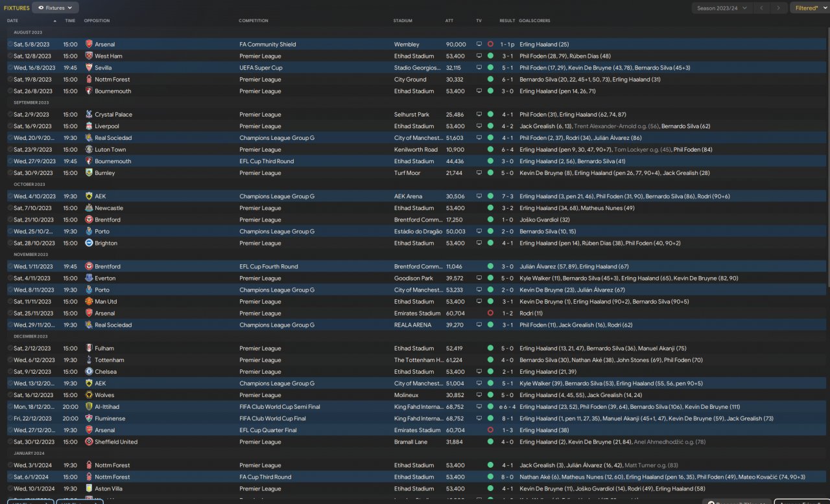Viewport: 830px width, 504px height.
Task: Tick the selection circle for the Sat, 4/11/2023 fixture
Action: 10,278
